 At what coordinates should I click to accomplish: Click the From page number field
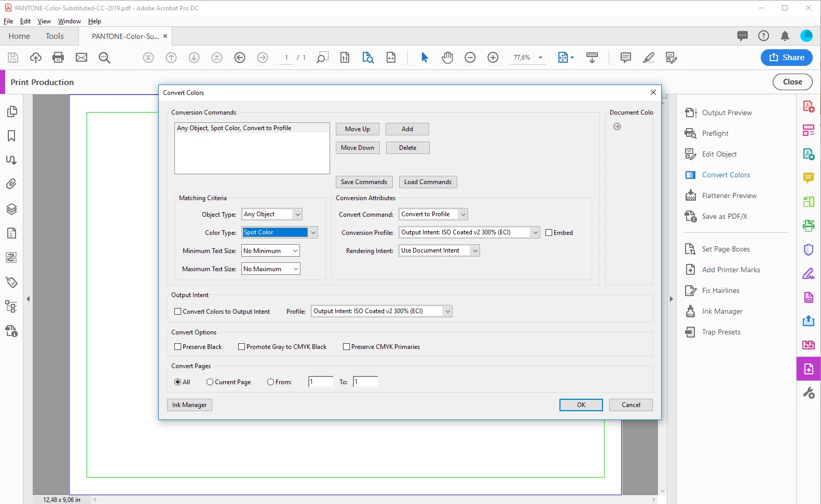pyautogui.click(x=321, y=382)
